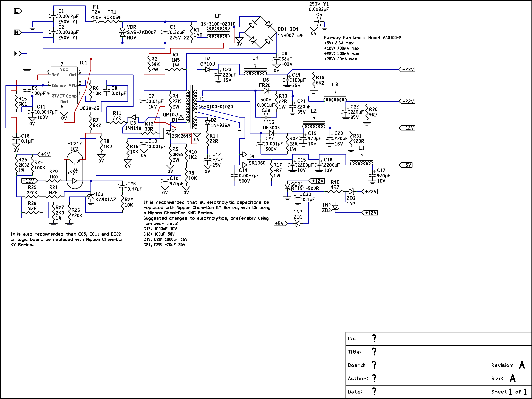532x399 pixels.
Task: Click the D6 FR204 diode symbol
Action: pyautogui.click(x=266, y=91)
